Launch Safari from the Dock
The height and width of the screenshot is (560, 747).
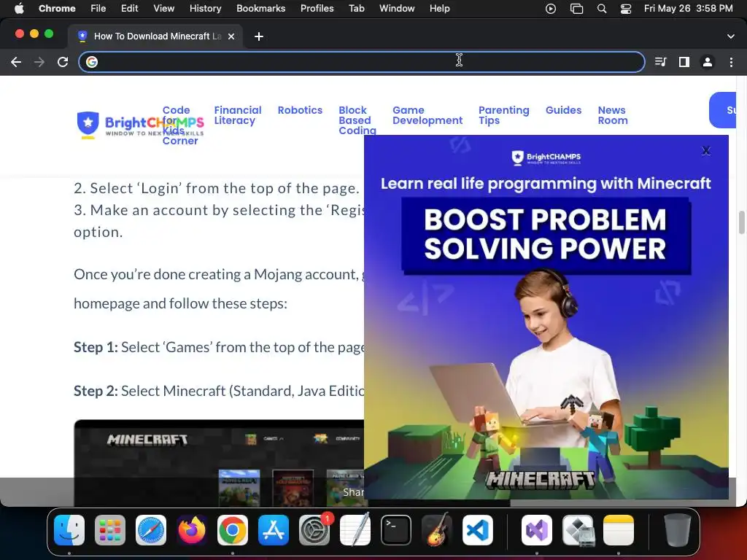click(x=151, y=530)
